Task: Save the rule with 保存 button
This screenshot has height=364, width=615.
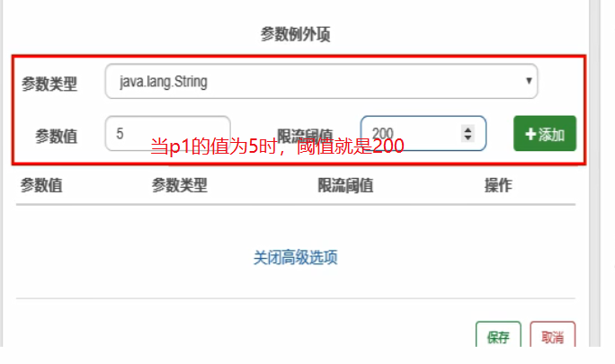Action: click(x=498, y=335)
